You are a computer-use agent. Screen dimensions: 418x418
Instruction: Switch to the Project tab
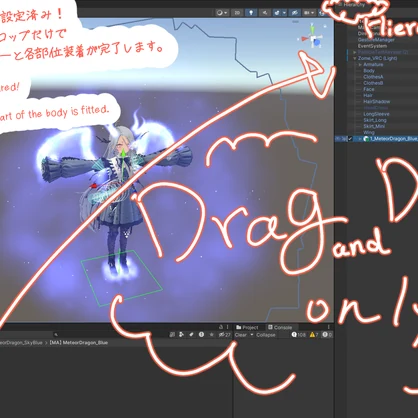click(x=247, y=327)
